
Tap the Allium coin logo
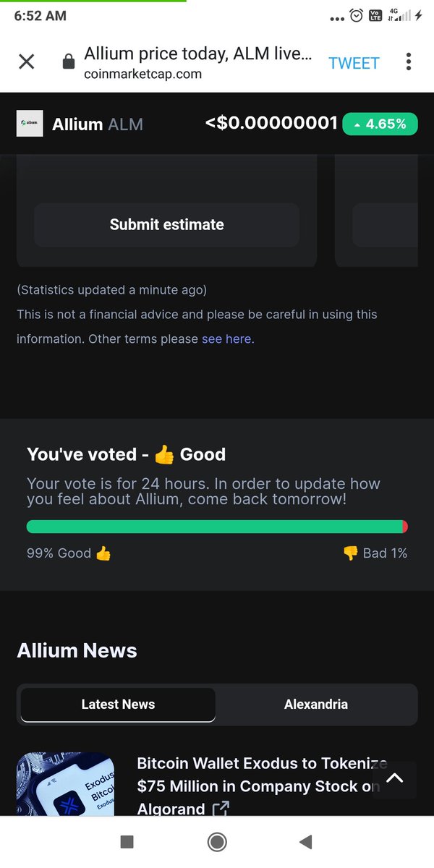(30, 124)
